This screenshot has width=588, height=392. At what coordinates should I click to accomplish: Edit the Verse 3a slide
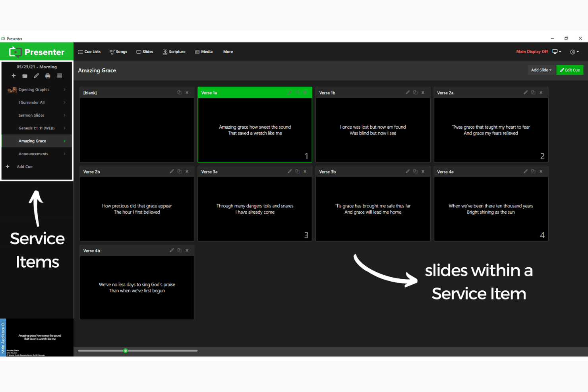click(290, 172)
